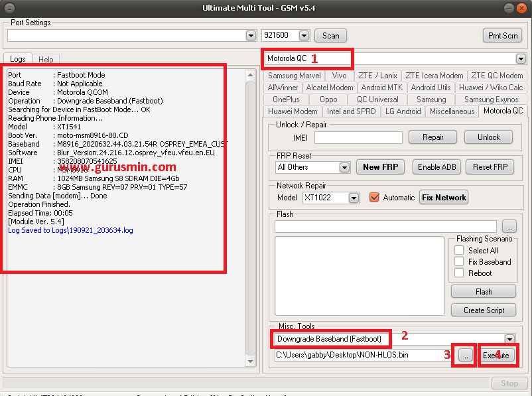Expand the 921600 baud rate dropdown
532x396 pixels.
coord(304,35)
